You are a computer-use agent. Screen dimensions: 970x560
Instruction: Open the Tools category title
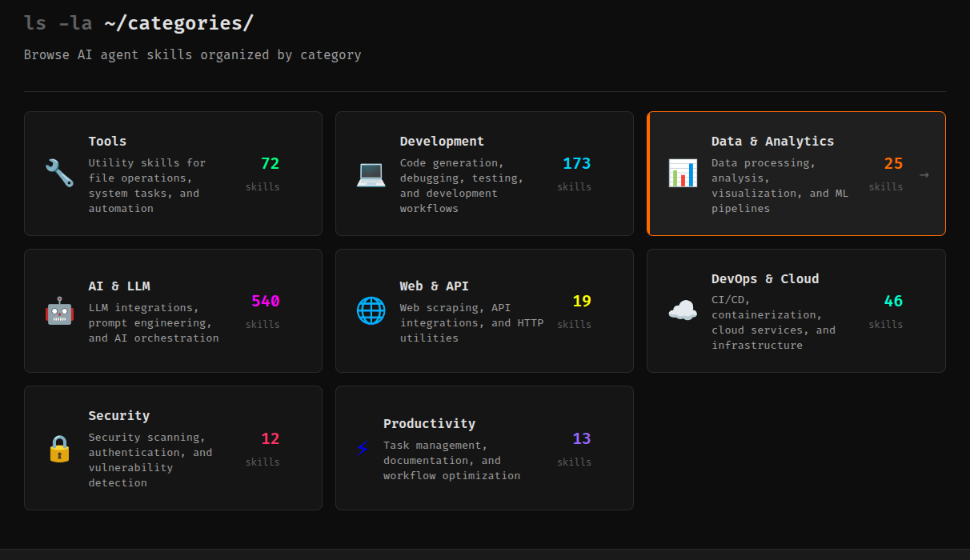click(107, 141)
